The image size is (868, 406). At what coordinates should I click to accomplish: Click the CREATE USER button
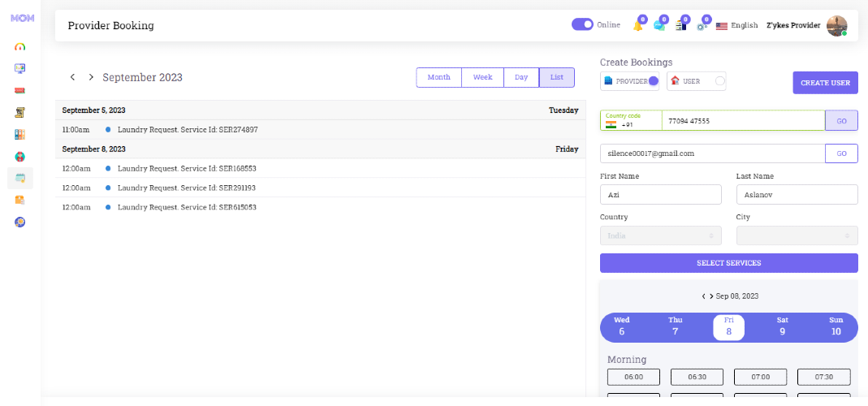tap(826, 83)
